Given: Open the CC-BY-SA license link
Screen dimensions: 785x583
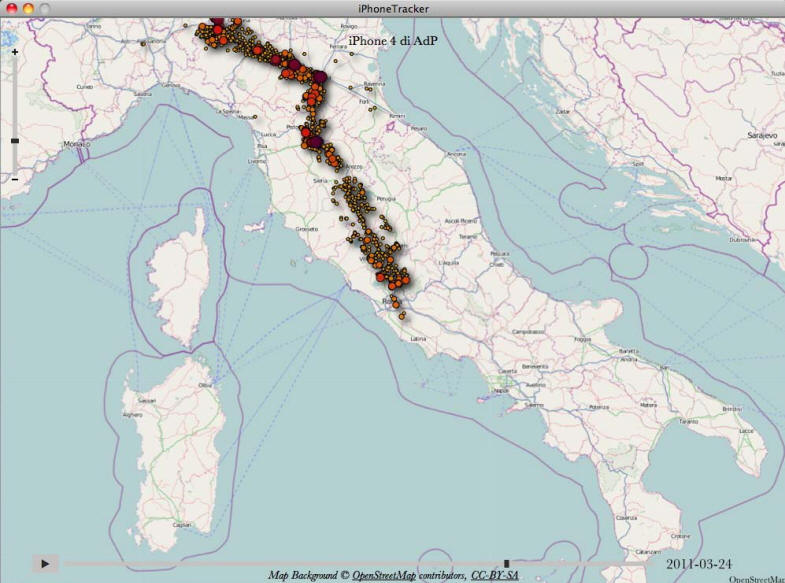Looking at the screenshot, I should (495, 575).
